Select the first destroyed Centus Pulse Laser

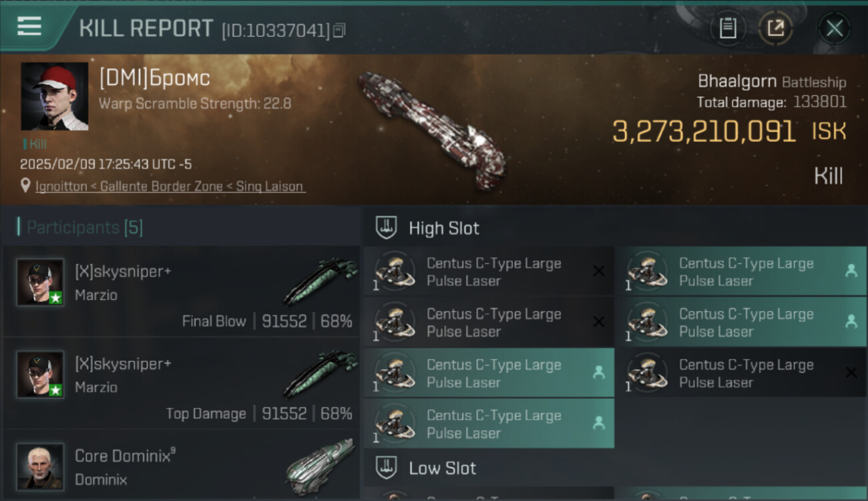pyautogui.click(x=489, y=272)
